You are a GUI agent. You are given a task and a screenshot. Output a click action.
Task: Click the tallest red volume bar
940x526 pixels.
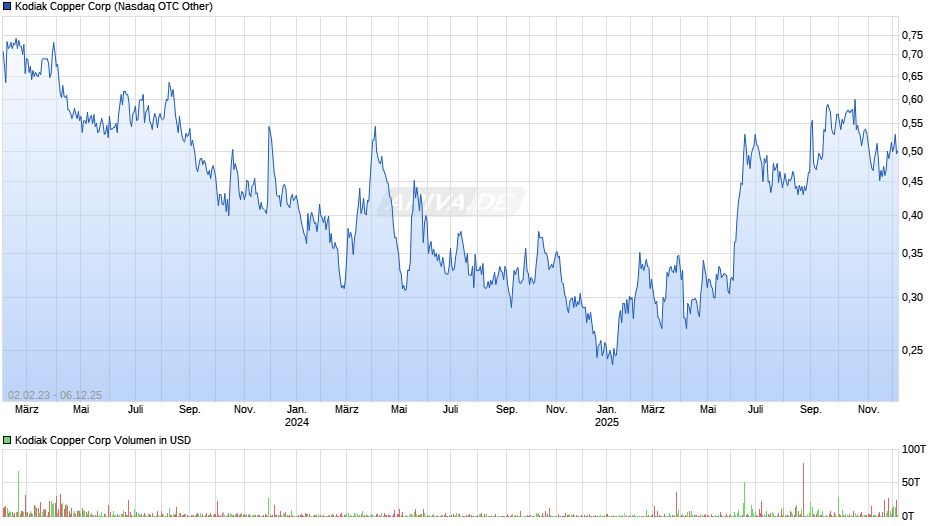coord(803,489)
